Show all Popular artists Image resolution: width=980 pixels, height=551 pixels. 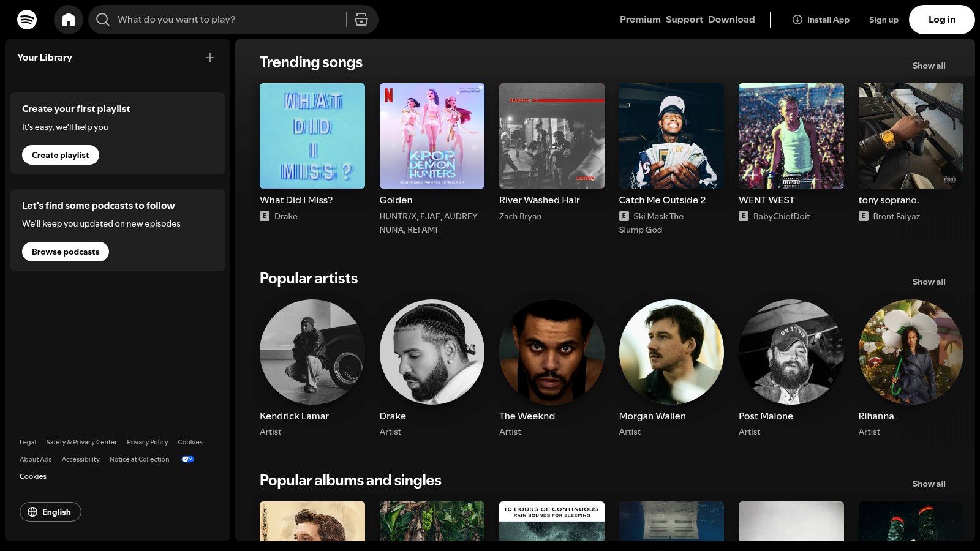(929, 282)
